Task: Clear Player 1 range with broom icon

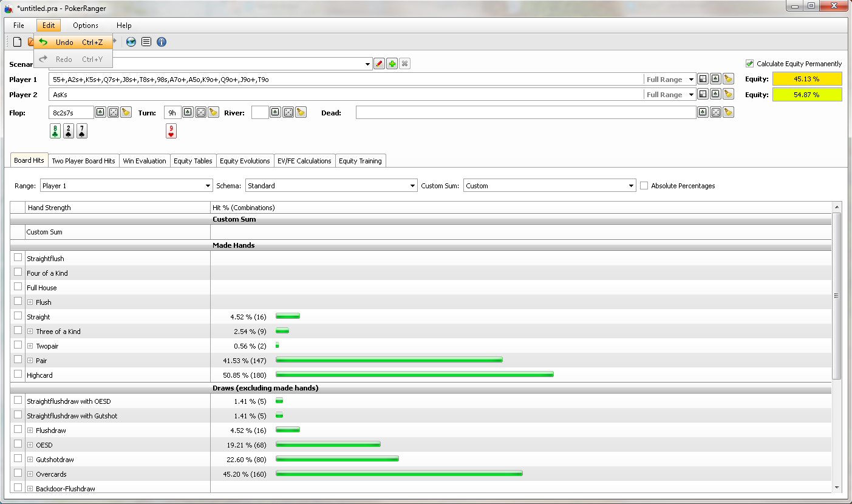Action: 728,79
